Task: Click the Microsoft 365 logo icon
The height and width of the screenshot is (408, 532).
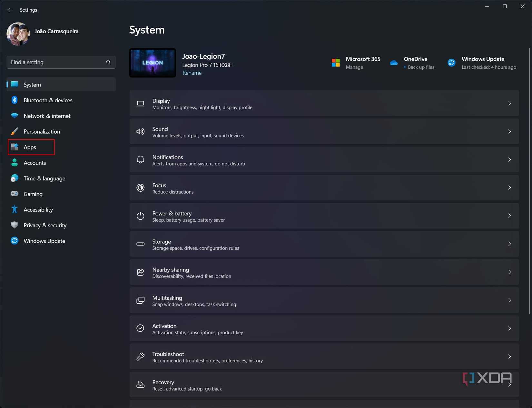Action: pos(336,63)
